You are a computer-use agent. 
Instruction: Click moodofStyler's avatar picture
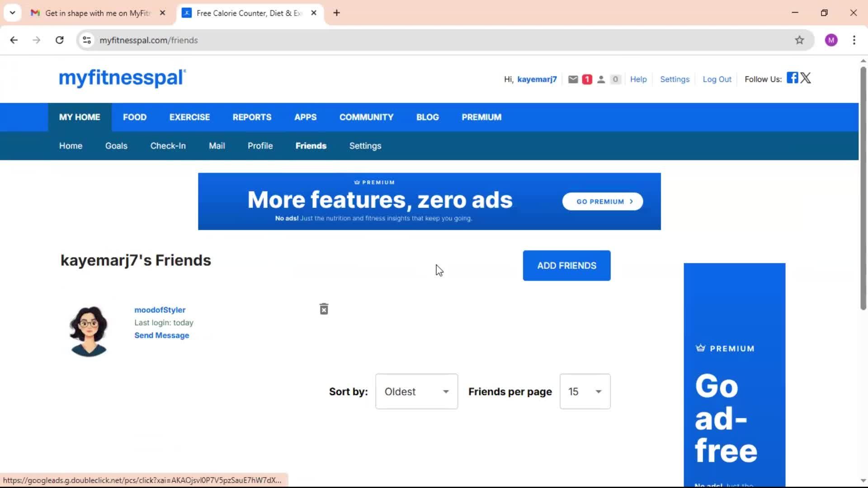(x=89, y=331)
